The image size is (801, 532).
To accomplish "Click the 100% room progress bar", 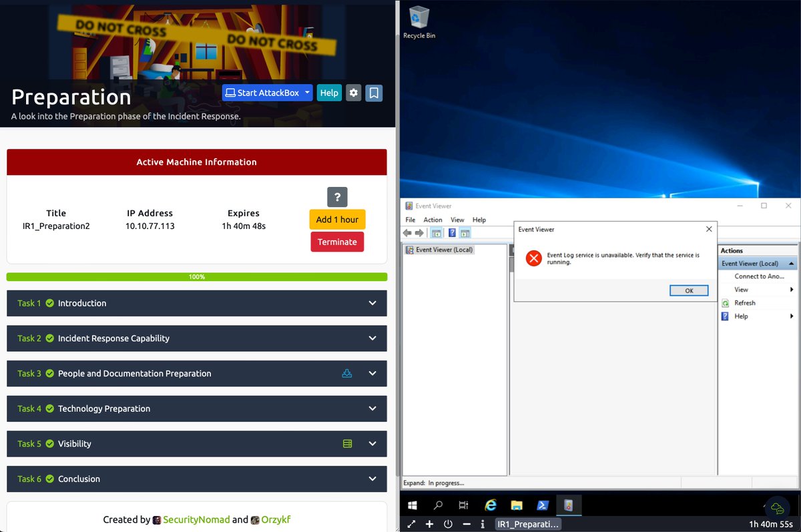I will point(197,276).
